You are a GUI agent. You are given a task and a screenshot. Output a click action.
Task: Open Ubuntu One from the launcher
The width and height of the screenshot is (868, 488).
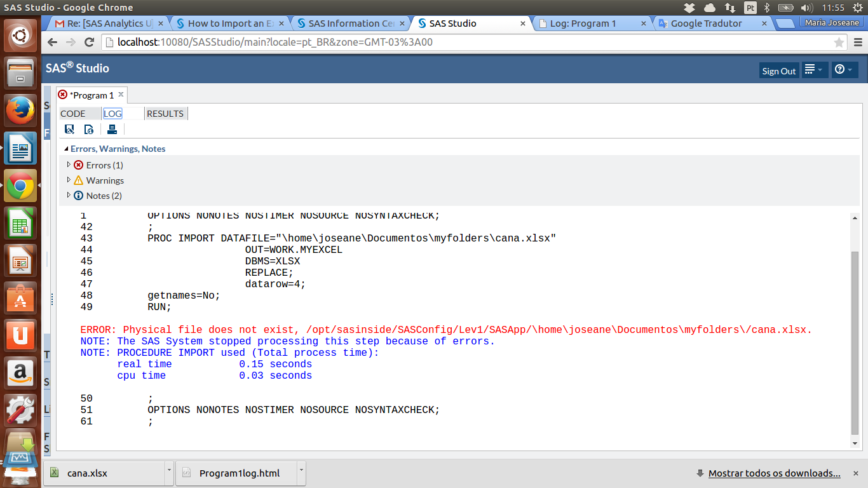(21, 335)
